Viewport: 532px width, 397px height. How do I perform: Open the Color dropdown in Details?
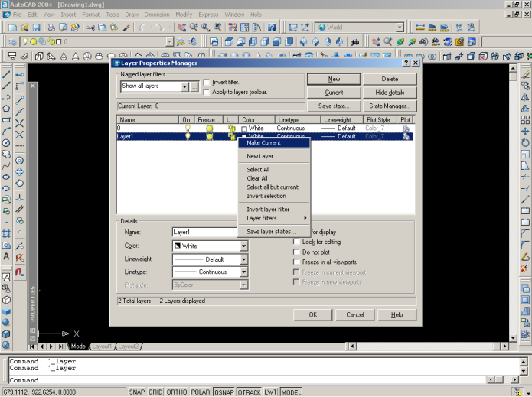pyautogui.click(x=243, y=246)
